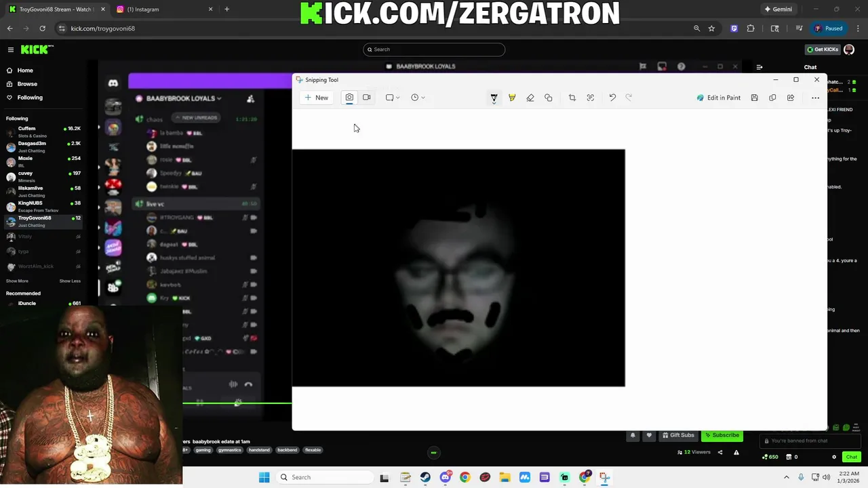Open the shapes tool
The image size is (868, 488).
(x=549, y=98)
